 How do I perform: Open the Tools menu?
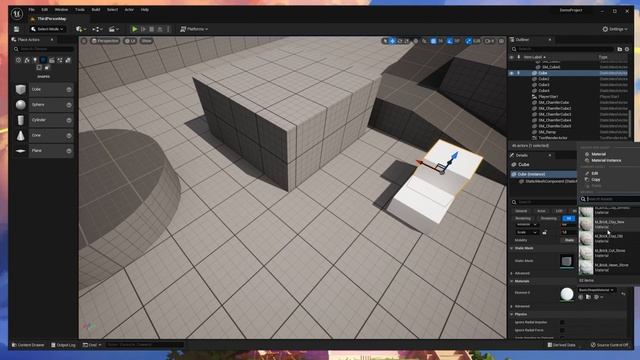[x=80, y=9]
